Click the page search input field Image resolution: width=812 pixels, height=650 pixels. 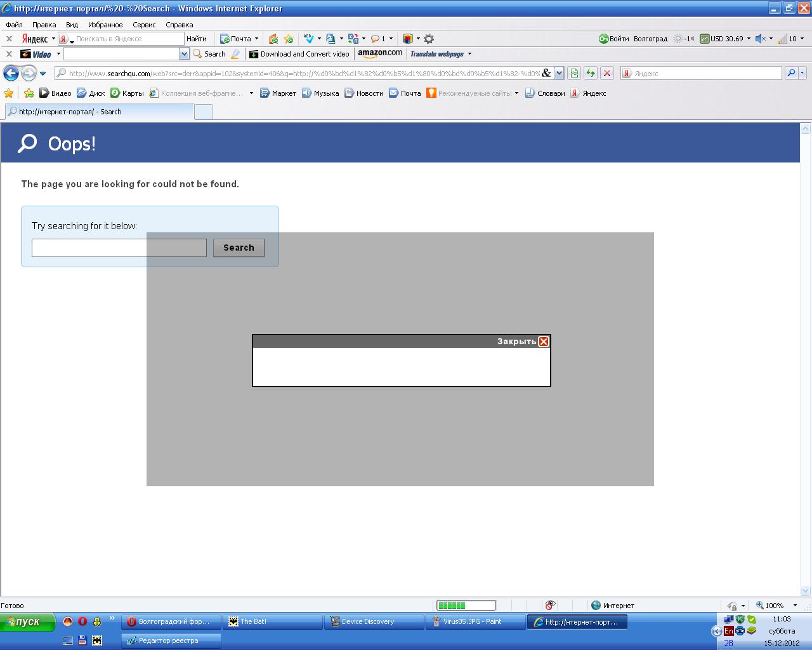(x=119, y=248)
